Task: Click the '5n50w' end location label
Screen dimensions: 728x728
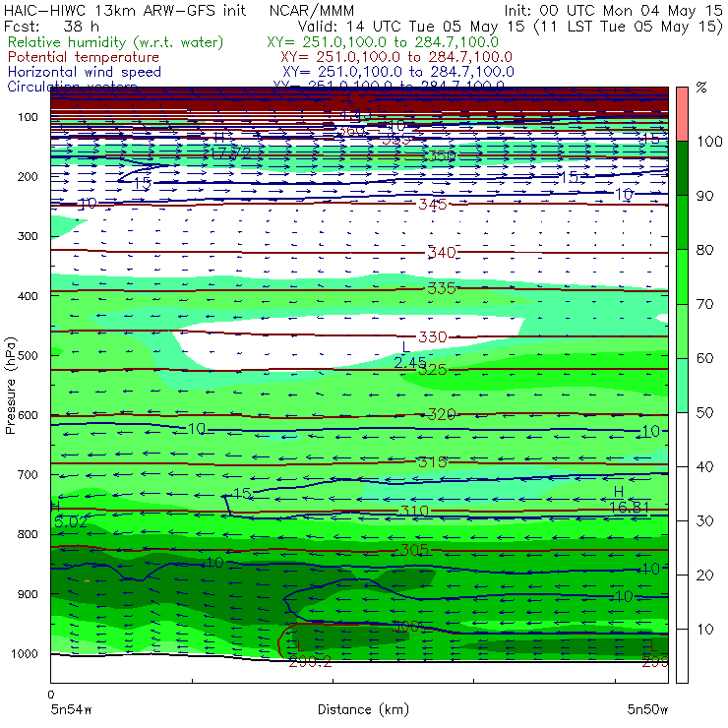Action: point(647,709)
